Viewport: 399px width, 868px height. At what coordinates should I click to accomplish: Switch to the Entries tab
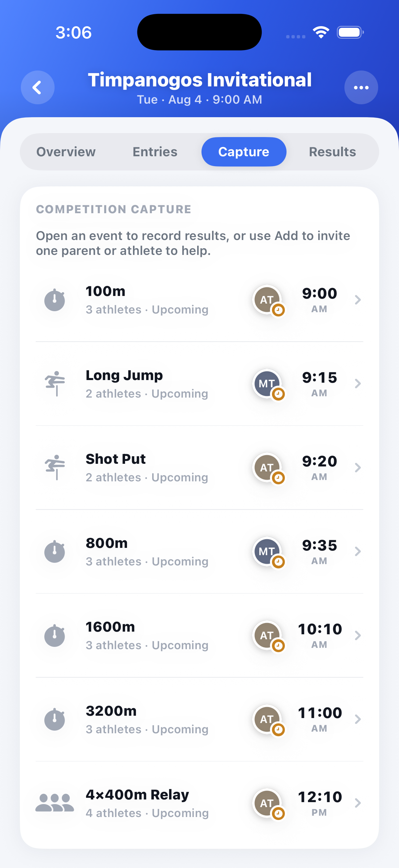[x=155, y=152]
